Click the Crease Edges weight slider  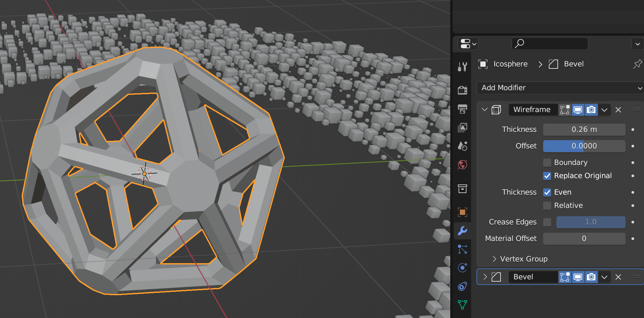point(591,222)
